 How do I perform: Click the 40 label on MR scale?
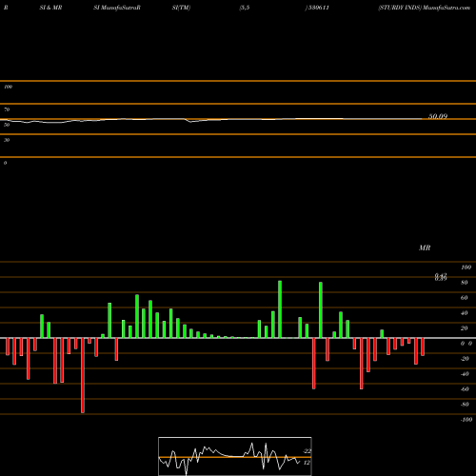tap(465, 313)
